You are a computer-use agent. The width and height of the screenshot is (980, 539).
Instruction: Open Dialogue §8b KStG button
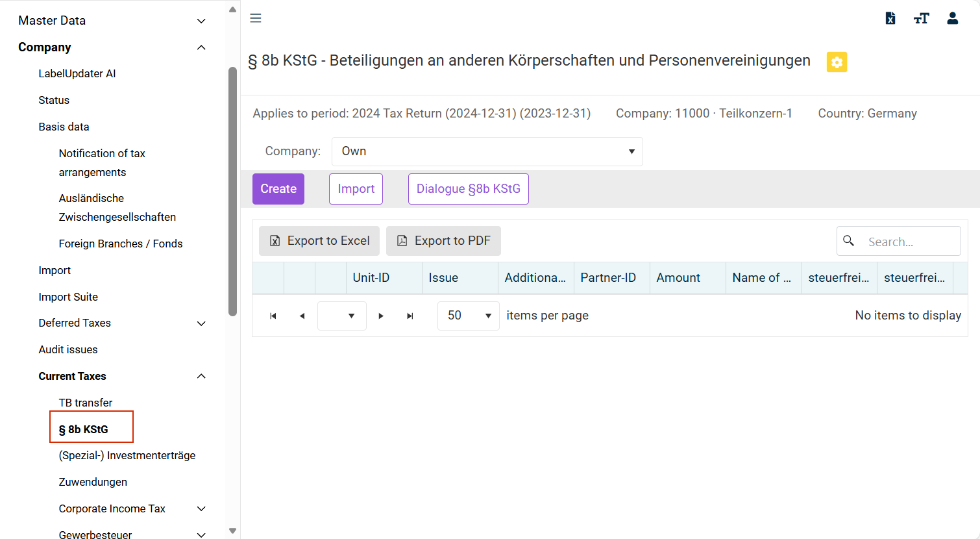coord(469,189)
